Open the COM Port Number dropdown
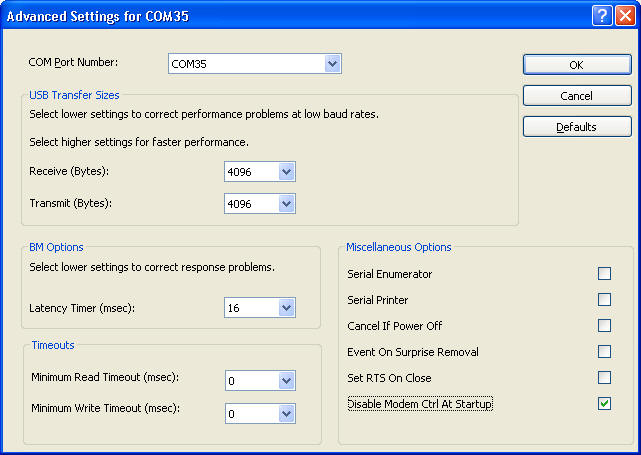 [x=333, y=64]
